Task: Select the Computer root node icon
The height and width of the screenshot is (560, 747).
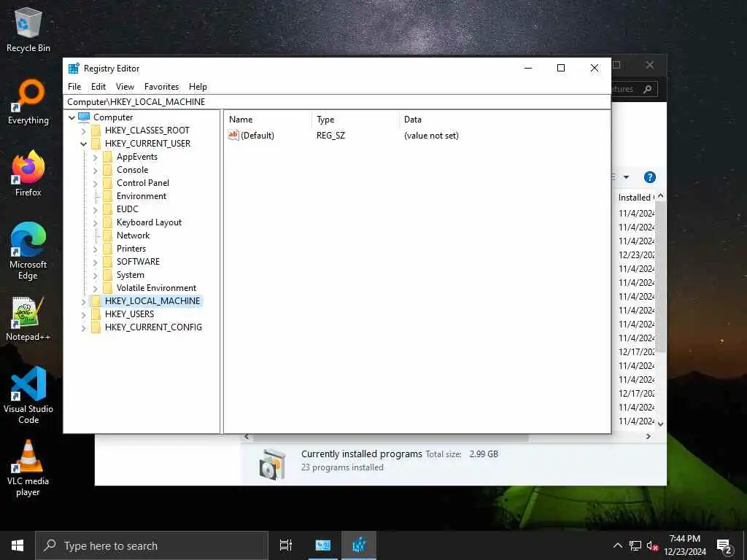Action: [84, 117]
